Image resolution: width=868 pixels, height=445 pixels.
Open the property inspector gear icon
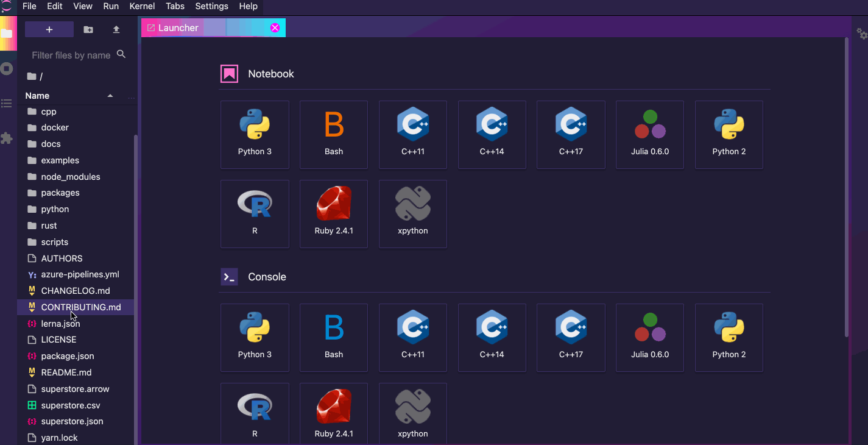click(861, 34)
